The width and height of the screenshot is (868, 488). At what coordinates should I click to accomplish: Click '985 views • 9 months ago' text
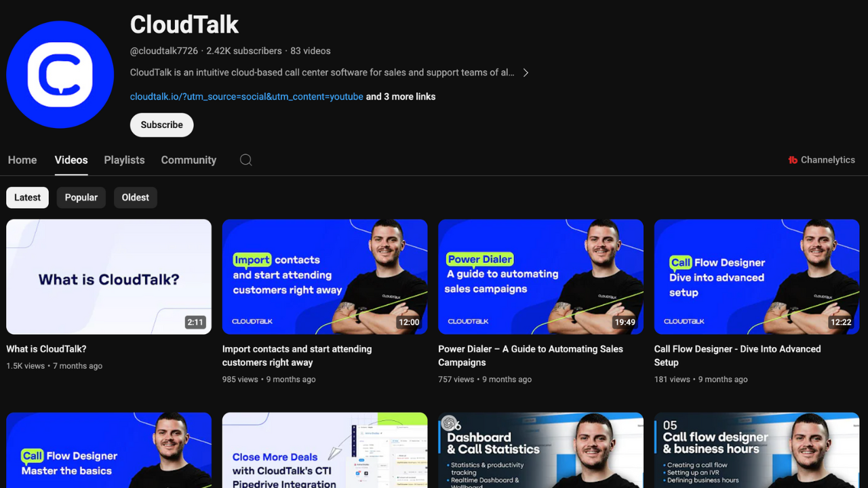pos(269,380)
